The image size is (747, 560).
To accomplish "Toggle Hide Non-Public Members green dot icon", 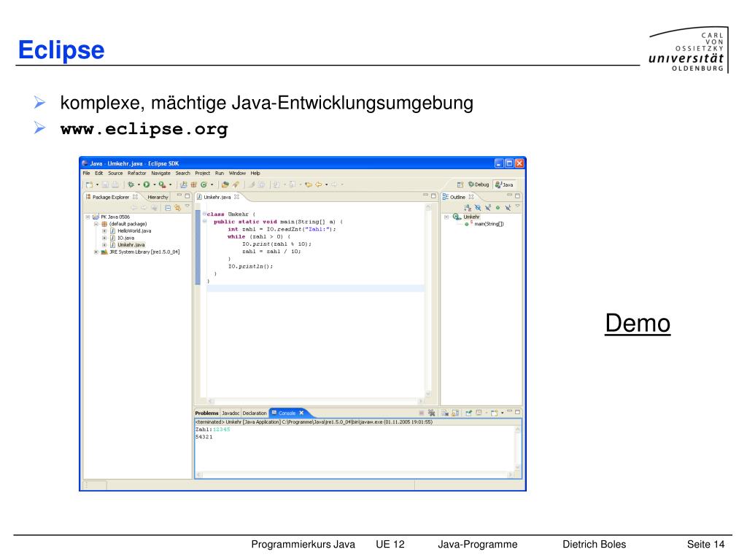I will click(x=498, y=208).
